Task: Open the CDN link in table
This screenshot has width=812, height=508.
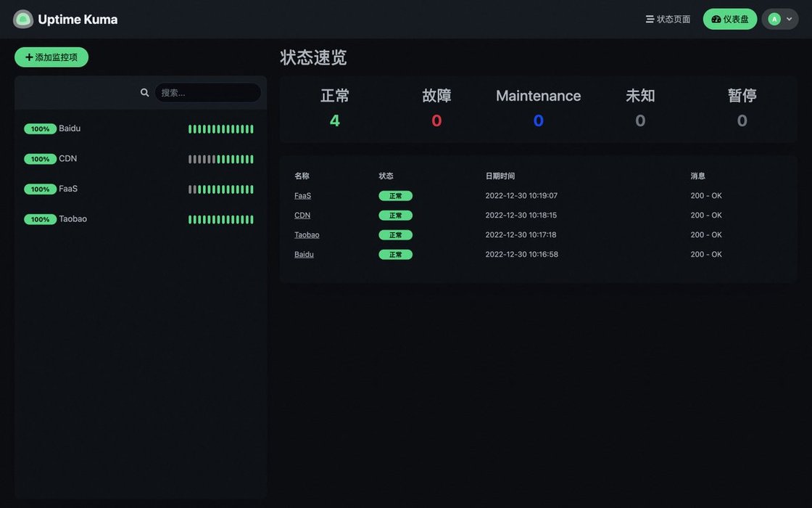Action: point(302,216)
